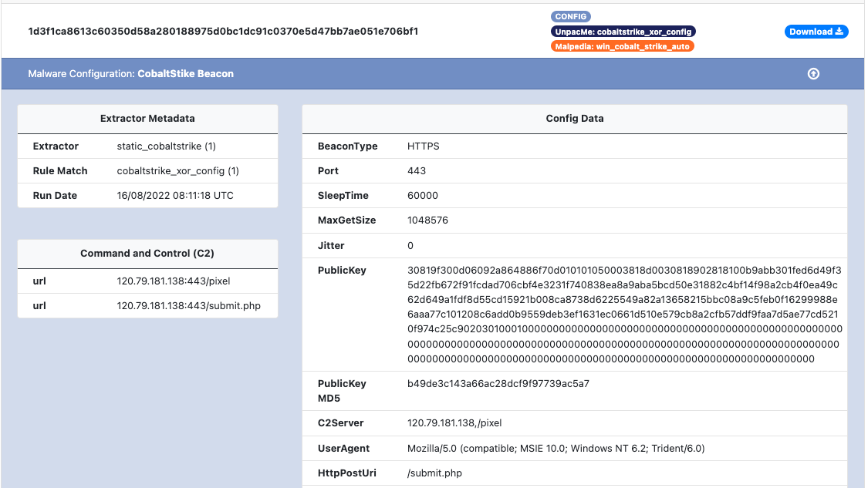This screenshot has width=868, height=488.
Task: Select the sample SHA256 hash text
Action: [223, 32]
